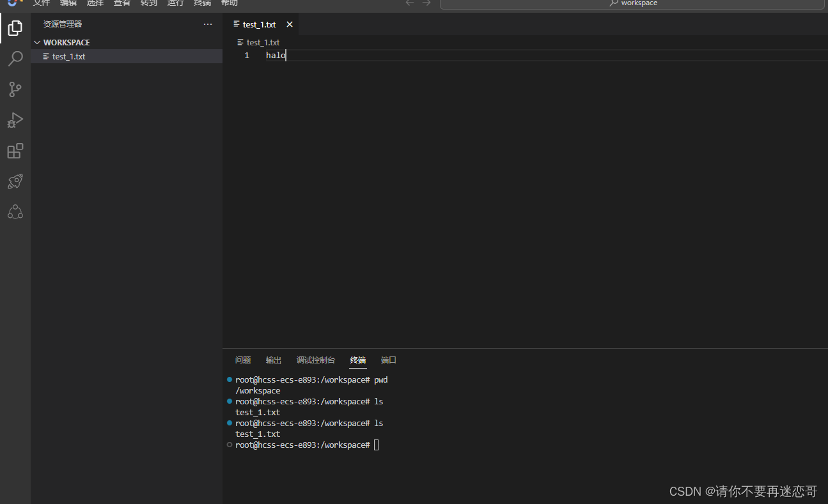Viewport: 828px width, 504px height.
Task: Open the Search view in activity bar
Action: (x=15, y=59)
